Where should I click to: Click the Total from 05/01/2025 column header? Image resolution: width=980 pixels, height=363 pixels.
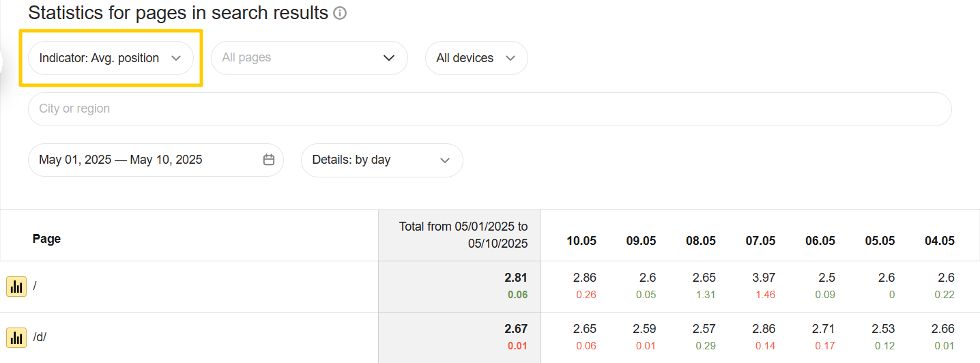(463, 235)
